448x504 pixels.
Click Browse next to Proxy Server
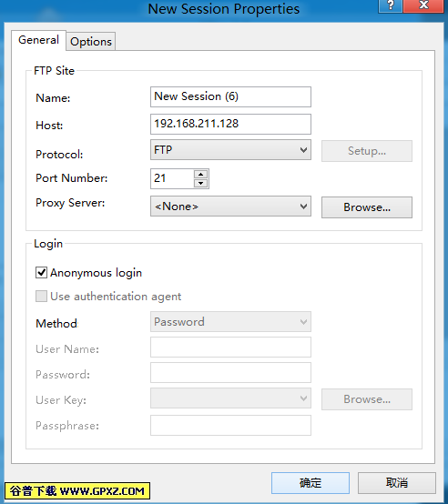pos(367,207)
